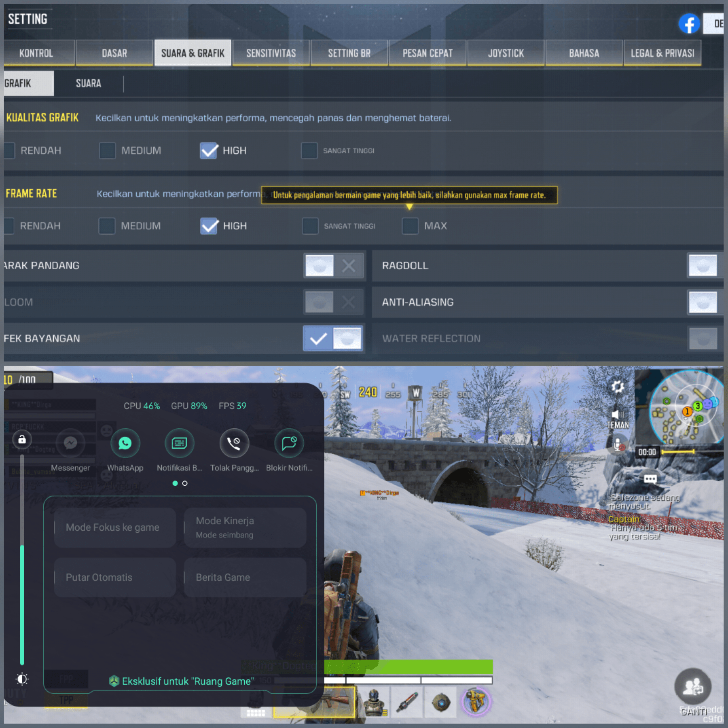Switch to the SENSITIVITAS tab
This screenshot has width=728, height=728.
pyautogui.click(x=271, y=53)
